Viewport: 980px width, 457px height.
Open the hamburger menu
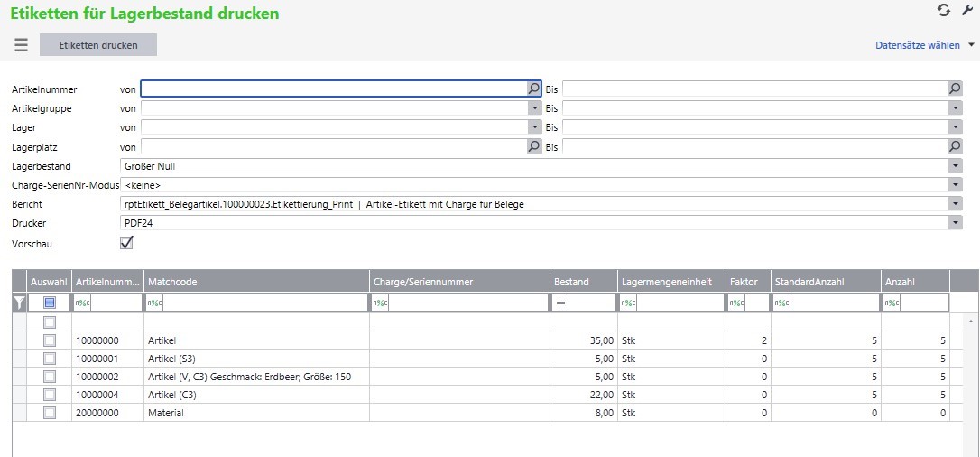pyautogui.click(x=21, y=45)
